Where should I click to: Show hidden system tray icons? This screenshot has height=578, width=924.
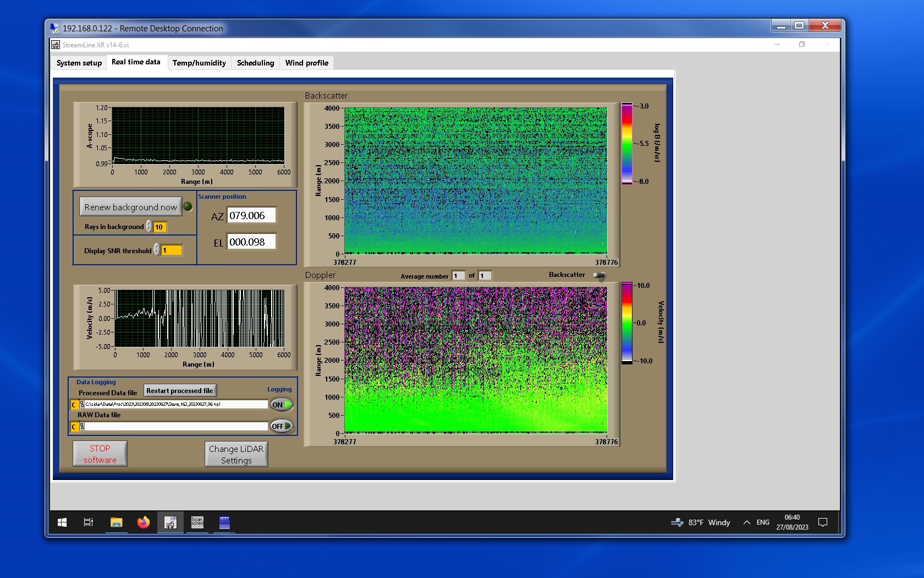tap(746, 522)
